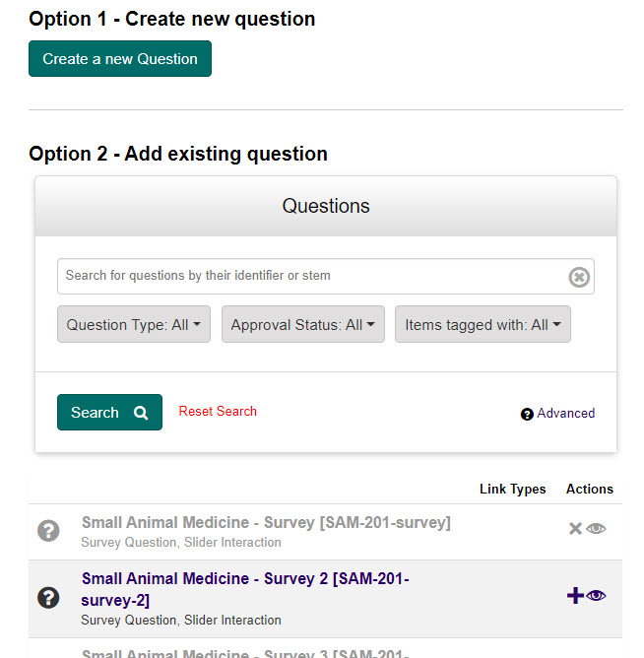
Task: Open Advanced search options
Action: click(565, 414)
